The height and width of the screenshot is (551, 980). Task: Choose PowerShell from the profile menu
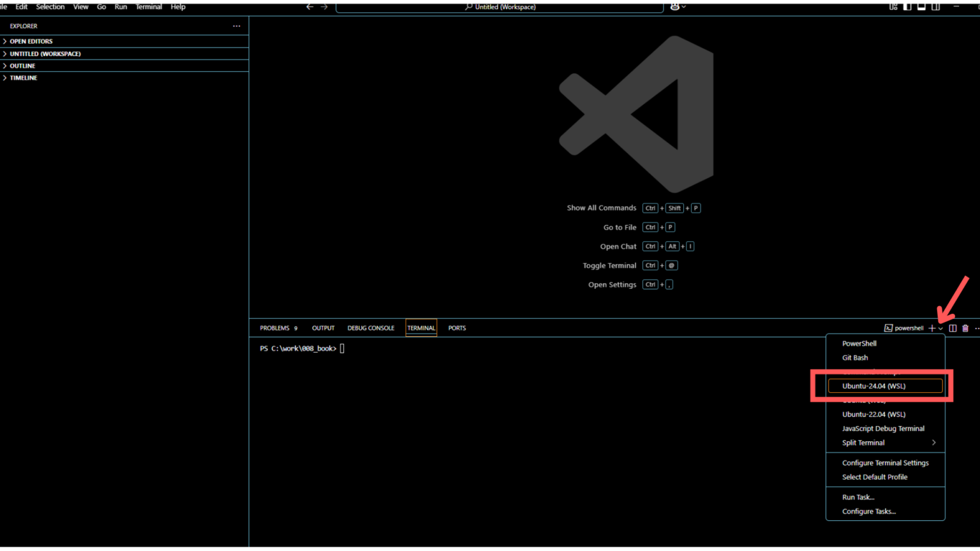pyautogui.click(x=886, y=344)
